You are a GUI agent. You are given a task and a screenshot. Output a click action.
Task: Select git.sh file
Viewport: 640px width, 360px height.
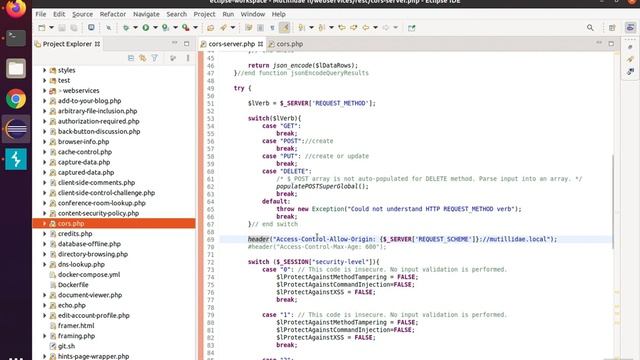coord(66,346)
